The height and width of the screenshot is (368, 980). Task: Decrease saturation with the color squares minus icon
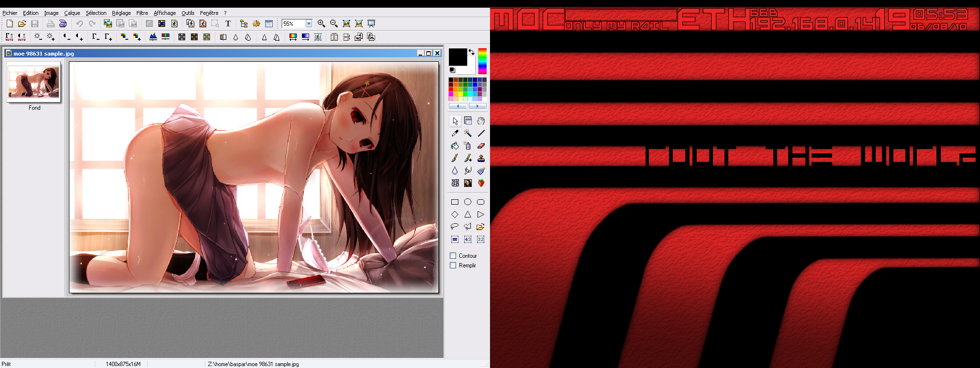pyautogui.click(x=124, y=37)
